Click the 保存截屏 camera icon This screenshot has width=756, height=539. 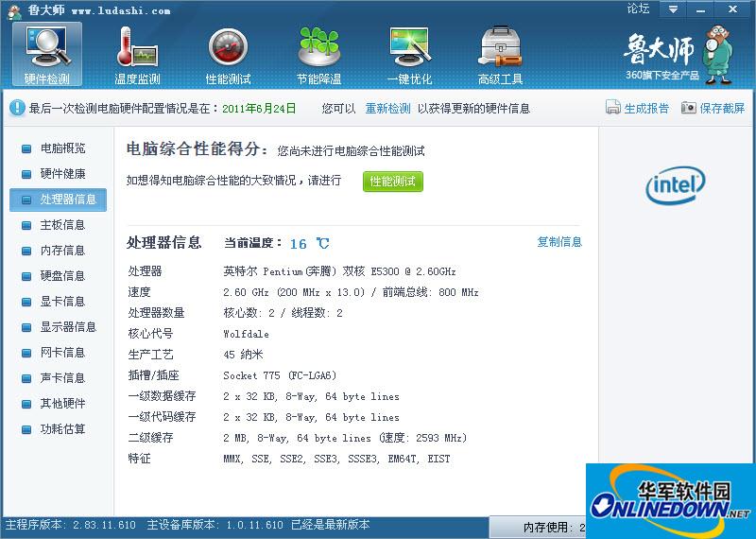click(x=689, y=109)
